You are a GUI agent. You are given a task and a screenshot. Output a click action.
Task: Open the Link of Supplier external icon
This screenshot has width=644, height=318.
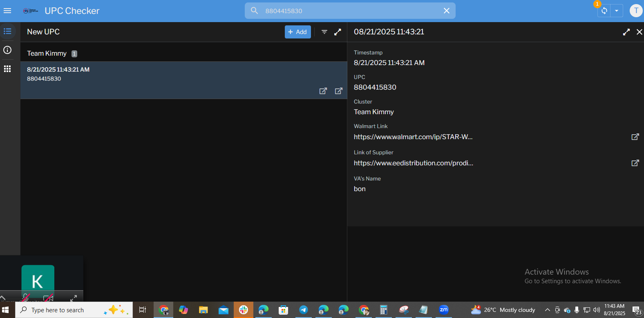(x=635, y=163)
